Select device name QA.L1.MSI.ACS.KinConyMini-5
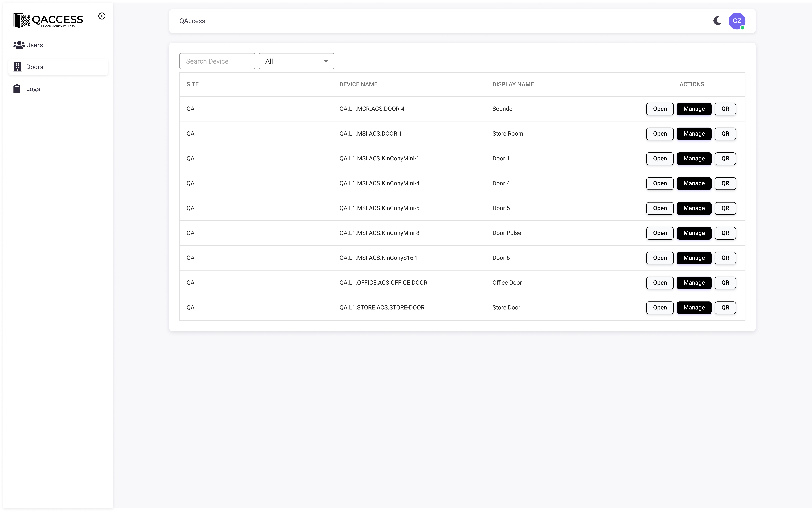 (x=379, y=208)
